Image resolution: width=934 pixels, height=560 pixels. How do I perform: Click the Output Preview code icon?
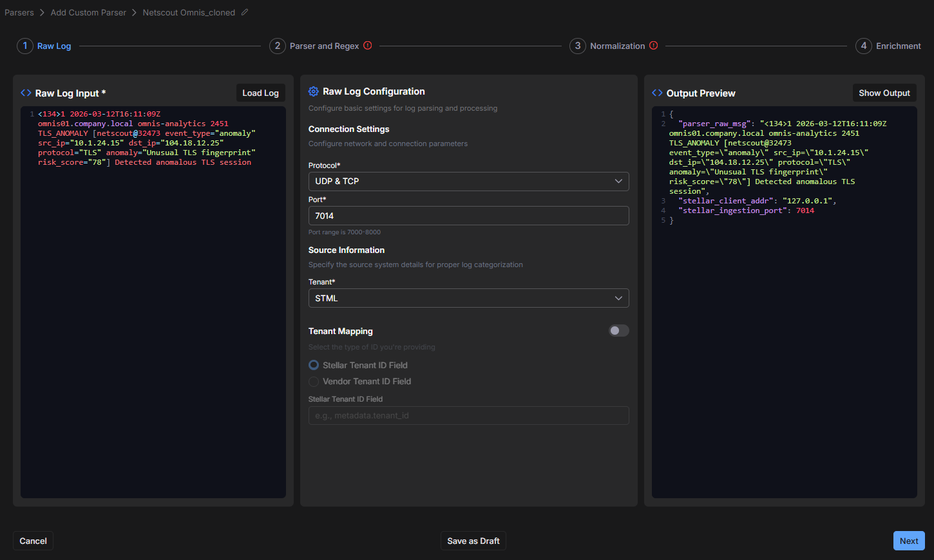[657, 93]
